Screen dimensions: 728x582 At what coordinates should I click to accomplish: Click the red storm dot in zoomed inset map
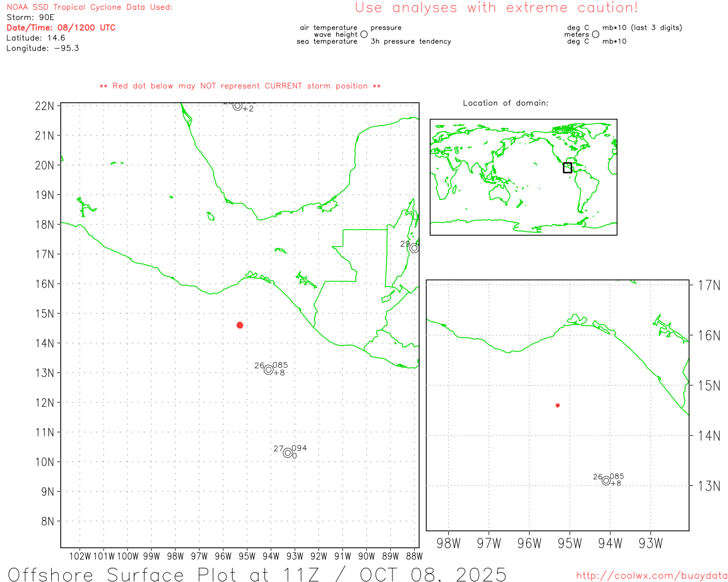(557, 405)
